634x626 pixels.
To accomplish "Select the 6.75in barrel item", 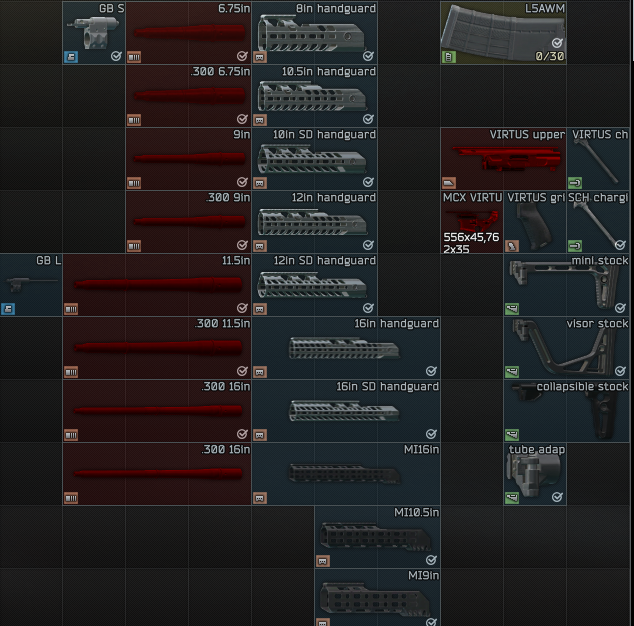I will (188, 32).
